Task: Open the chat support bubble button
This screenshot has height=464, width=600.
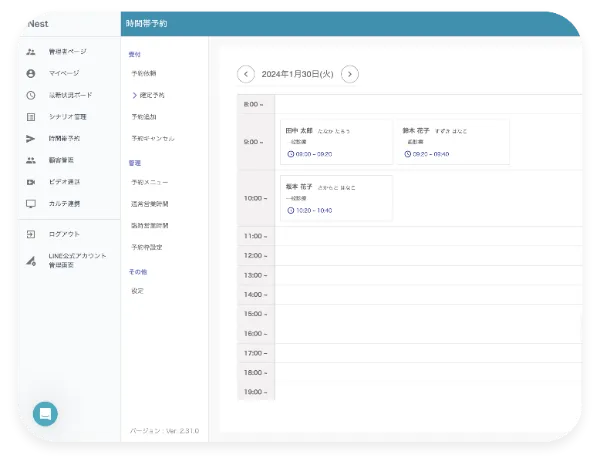Action: [x=45, y=413]
